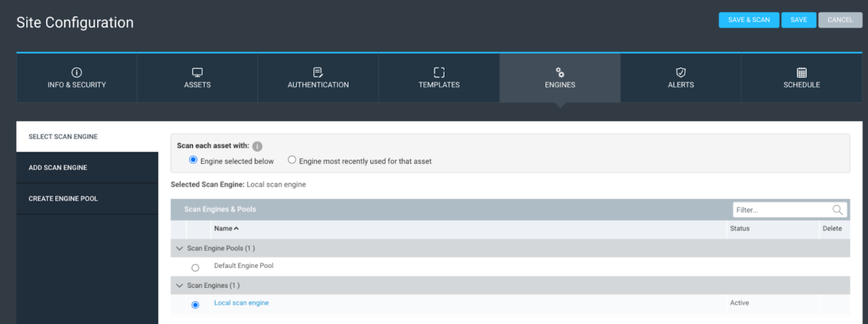Image resolution: width=868 pixels, height=324 pixels.
Task: Go to Create Engine Pool section
Action: click(x=63, y=199)
